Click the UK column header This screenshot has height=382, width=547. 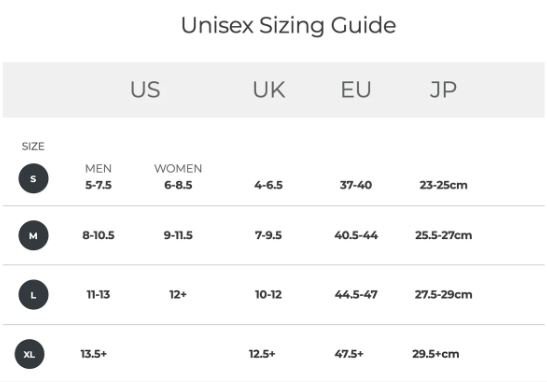[269, 90]
